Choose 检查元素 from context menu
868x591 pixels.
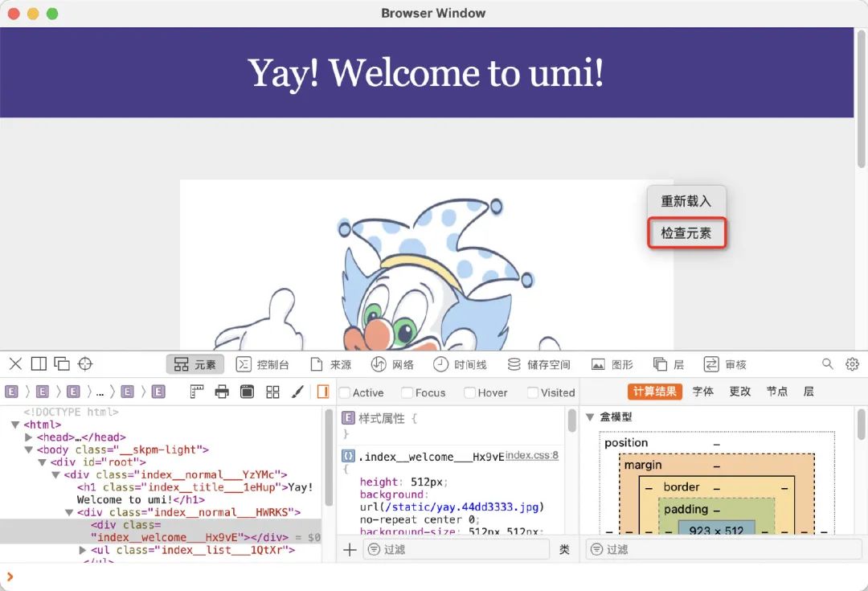[686, 233]
